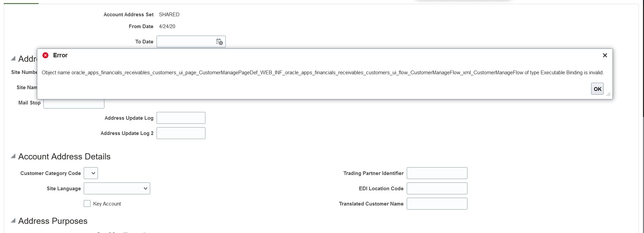Click the dialog resize grip icon

(608, 94)
